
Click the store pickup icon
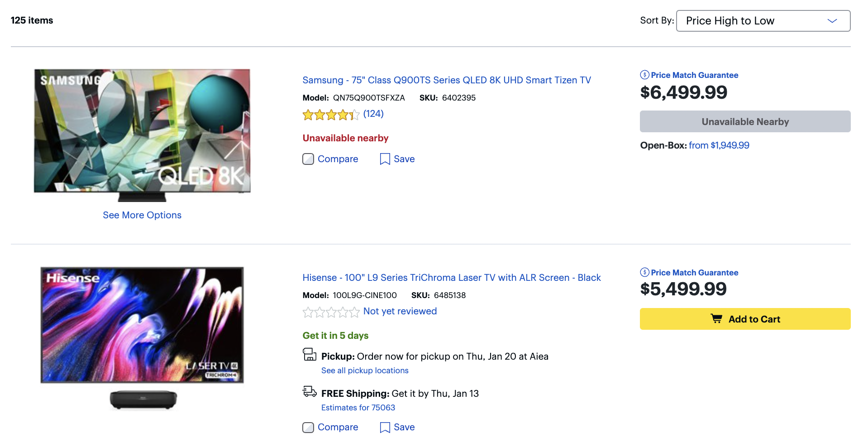[310, 354]
